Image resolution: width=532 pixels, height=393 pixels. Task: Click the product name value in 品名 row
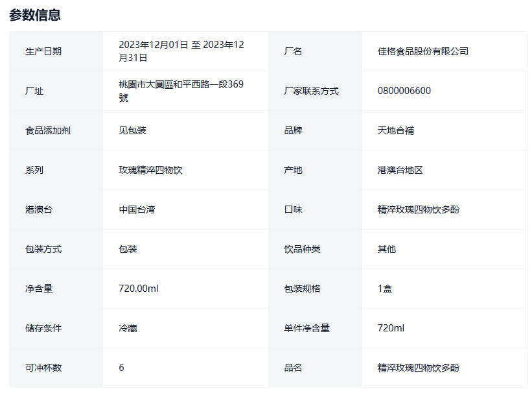click(x=418, y=368)
